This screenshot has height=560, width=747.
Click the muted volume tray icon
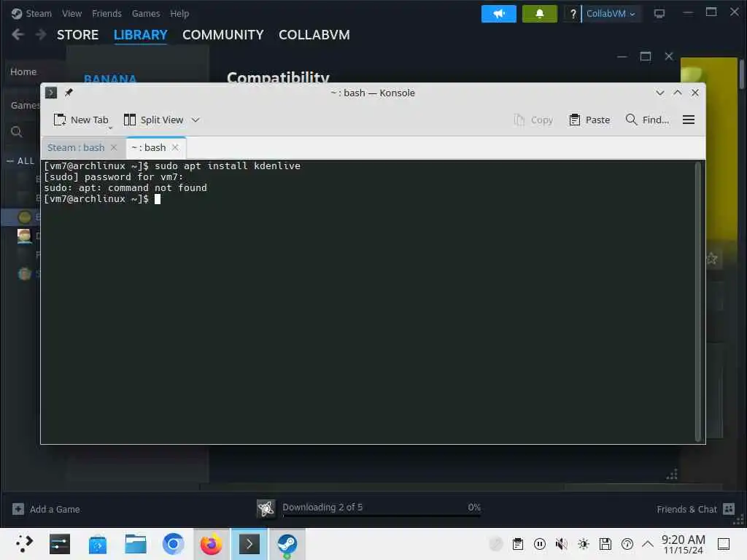pyautogui.click(x=562, y=544)
